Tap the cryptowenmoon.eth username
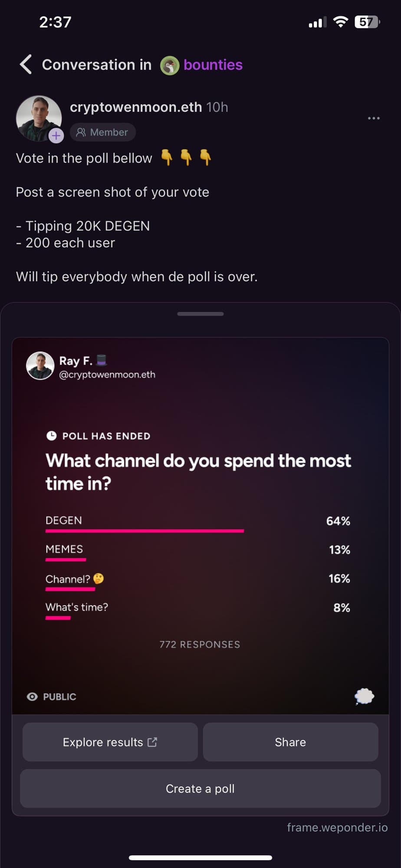The image size is (401, 868). (136, 107)
